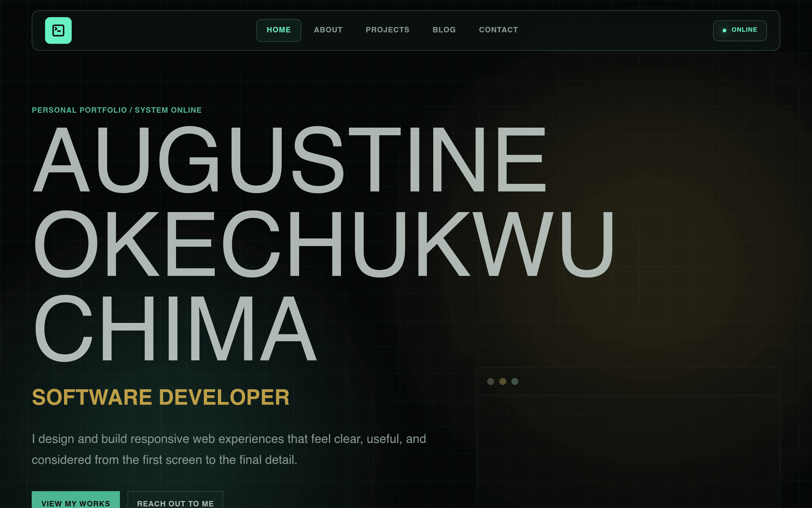Open the Home nav tab
Image resolution: width=812 pixels, height=508 pixels.
[278, 30]
